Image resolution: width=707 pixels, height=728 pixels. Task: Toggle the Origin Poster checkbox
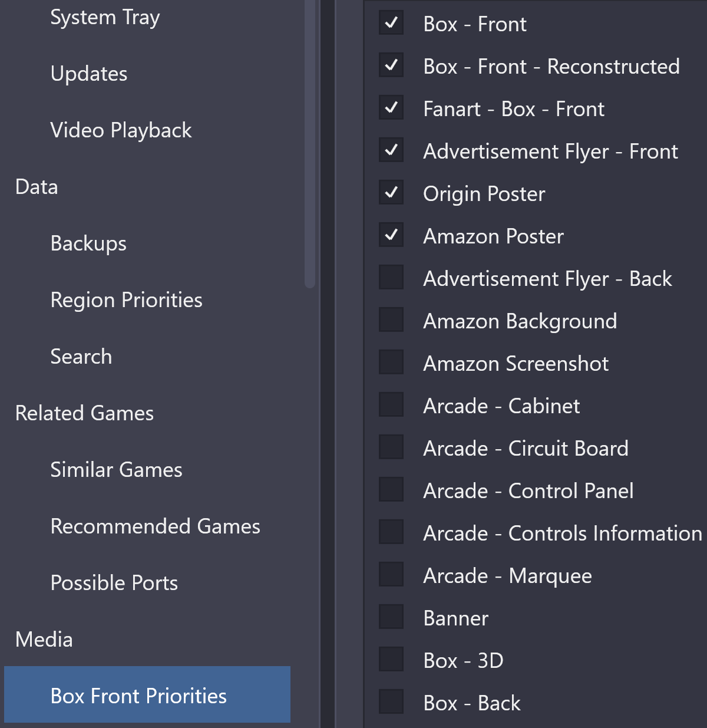[391, 193]
